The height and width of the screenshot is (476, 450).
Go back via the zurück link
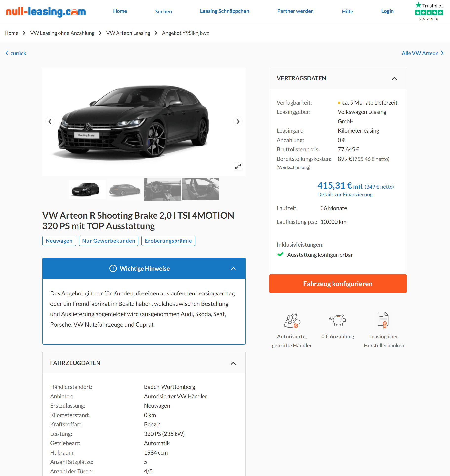16,53
